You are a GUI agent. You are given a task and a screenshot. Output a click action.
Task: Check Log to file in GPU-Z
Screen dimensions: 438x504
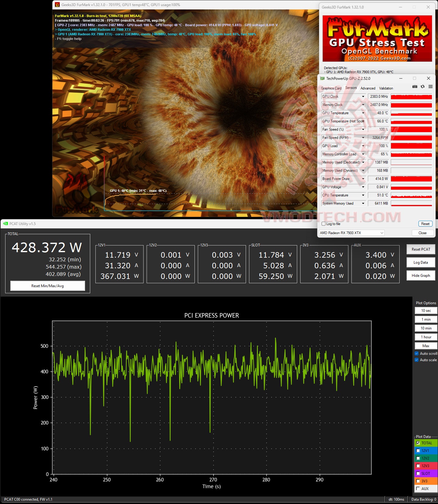click(324, 224)
